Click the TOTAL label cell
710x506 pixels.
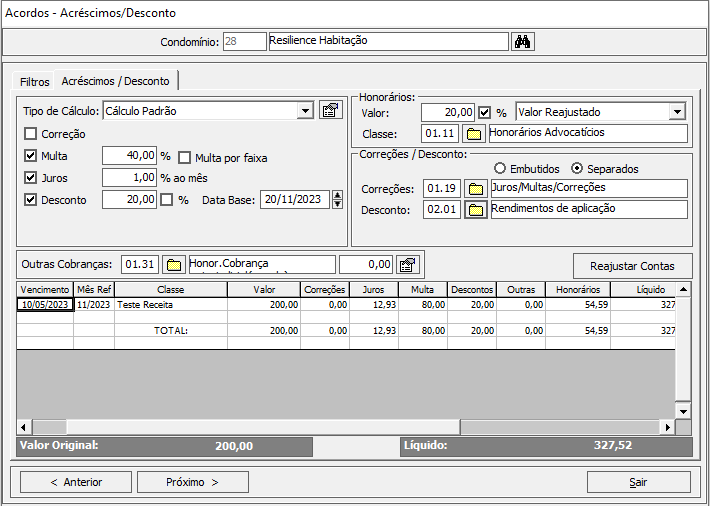(x=171, y=331)
